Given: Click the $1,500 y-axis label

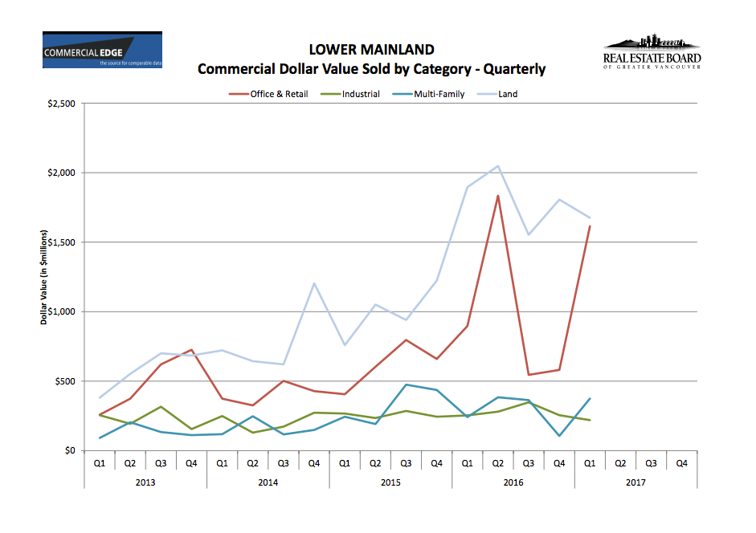Looking at the screenshot, I should (62, 242).
